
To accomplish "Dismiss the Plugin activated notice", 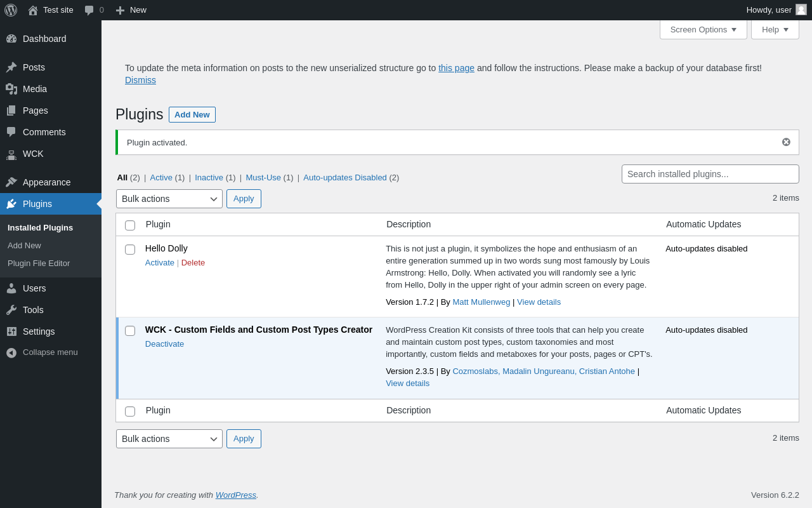I will coord(786,142).
